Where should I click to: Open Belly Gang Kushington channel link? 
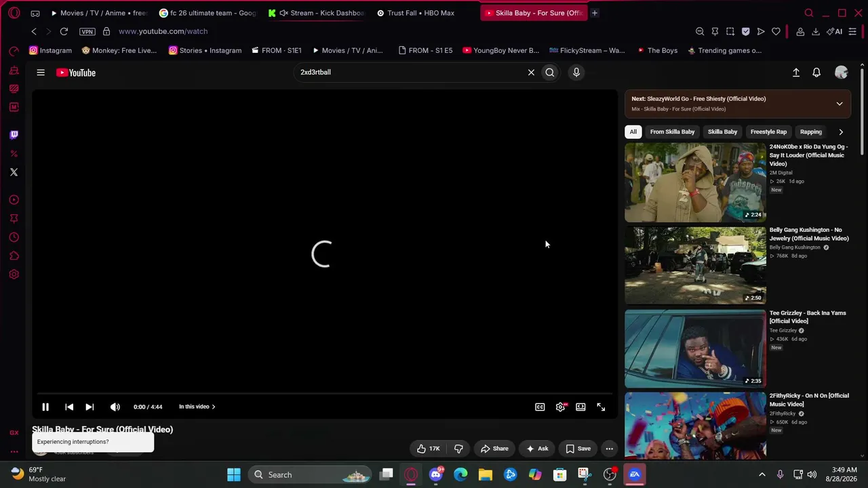(x=795, y=247)
